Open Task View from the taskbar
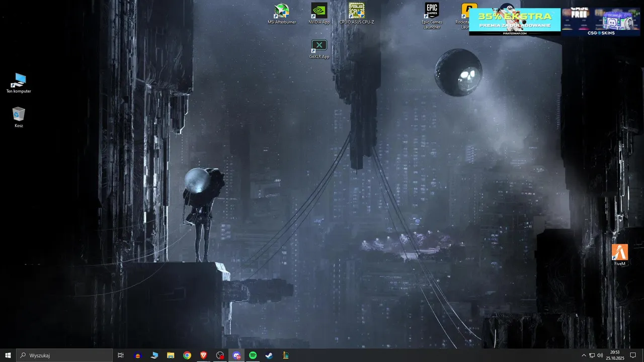The height and width of the screenshot is (362, 644). [x=121, y=355]
